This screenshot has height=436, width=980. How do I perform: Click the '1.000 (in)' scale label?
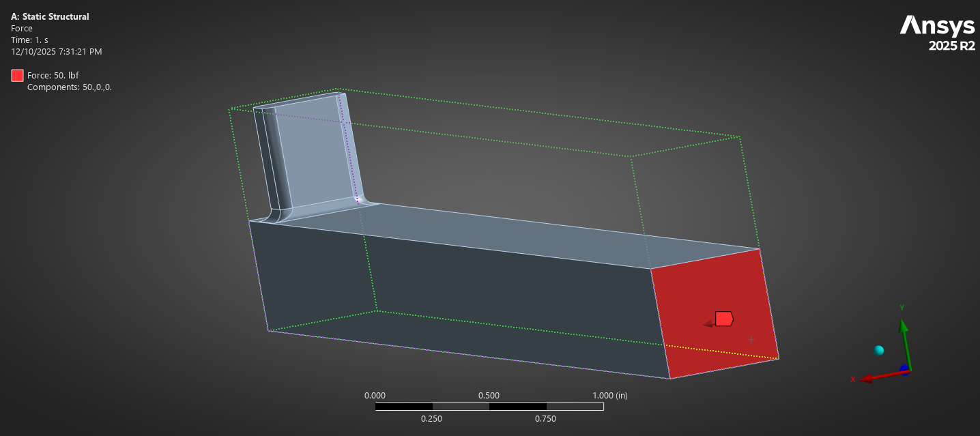609,395
